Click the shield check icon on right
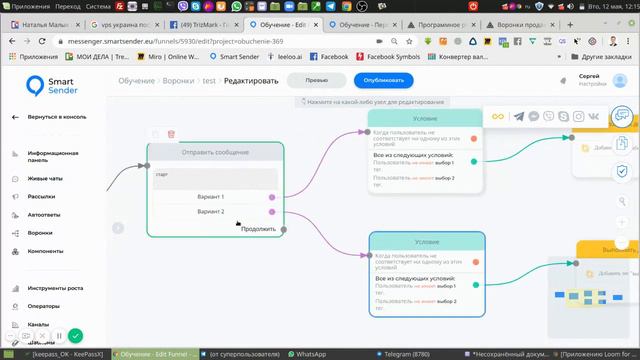Screen dimensions: 640x360 click(x=622, y=171)
